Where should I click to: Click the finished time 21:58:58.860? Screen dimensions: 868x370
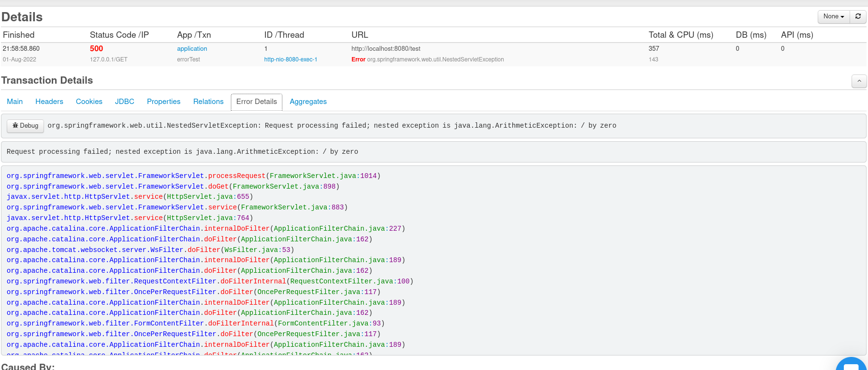[21, 49]
